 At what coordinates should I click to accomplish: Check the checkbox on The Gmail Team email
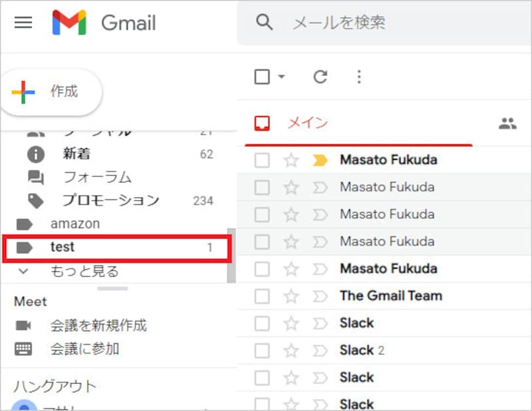[262, 296]
